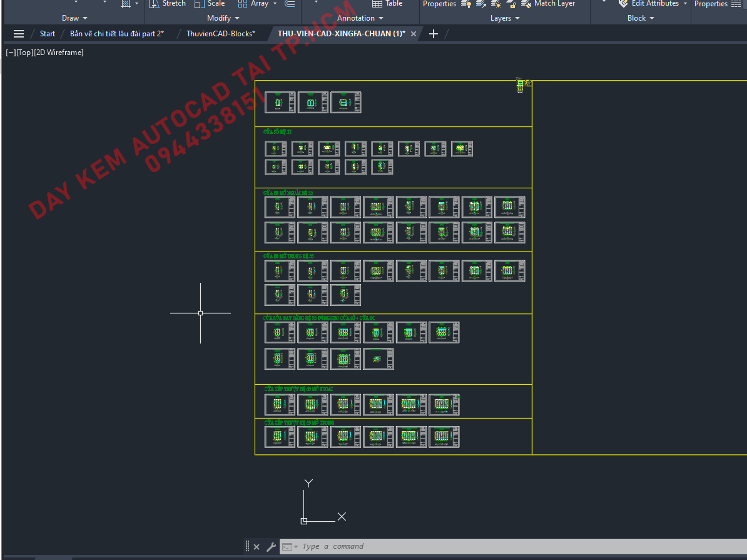This screenshot has height=560, width=747.
Task: Select the first thumbnail in top row
Action: 280,103
